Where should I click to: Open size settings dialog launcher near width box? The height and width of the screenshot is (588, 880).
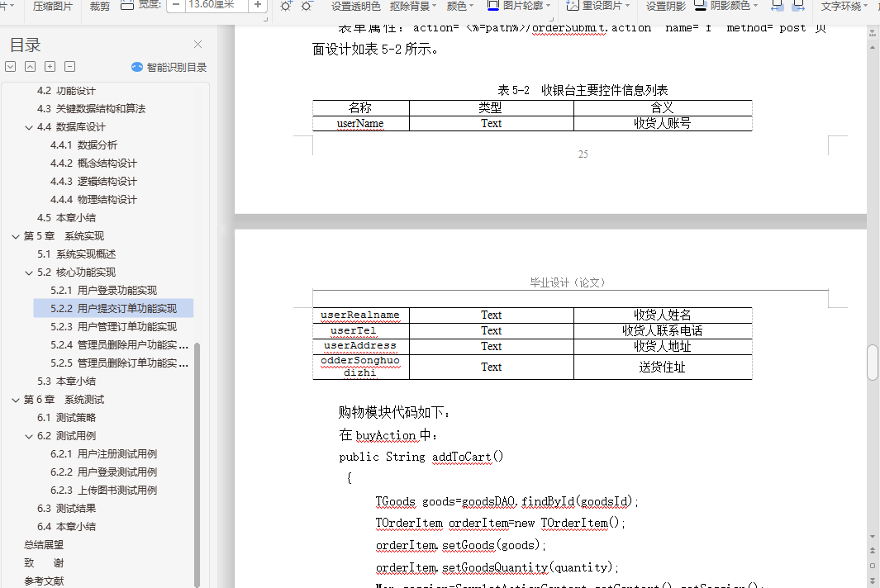pyautogui.click(x=265, y=19)
